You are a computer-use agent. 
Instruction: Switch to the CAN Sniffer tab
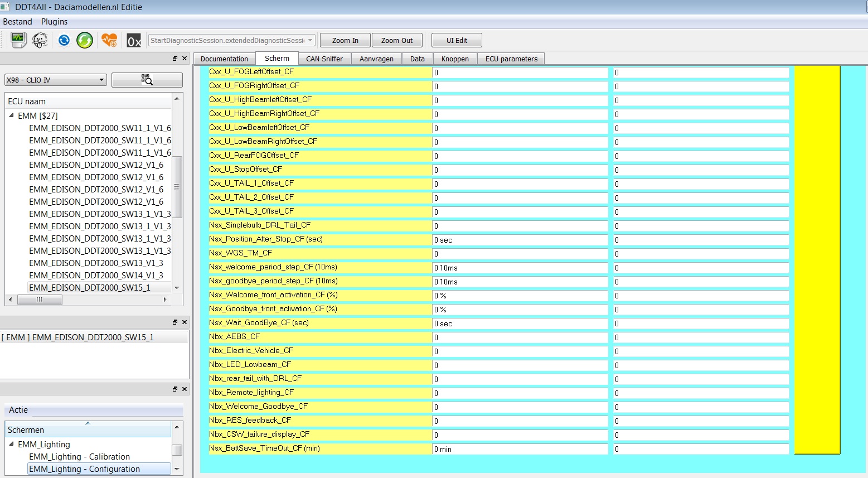tap(324, 59)
